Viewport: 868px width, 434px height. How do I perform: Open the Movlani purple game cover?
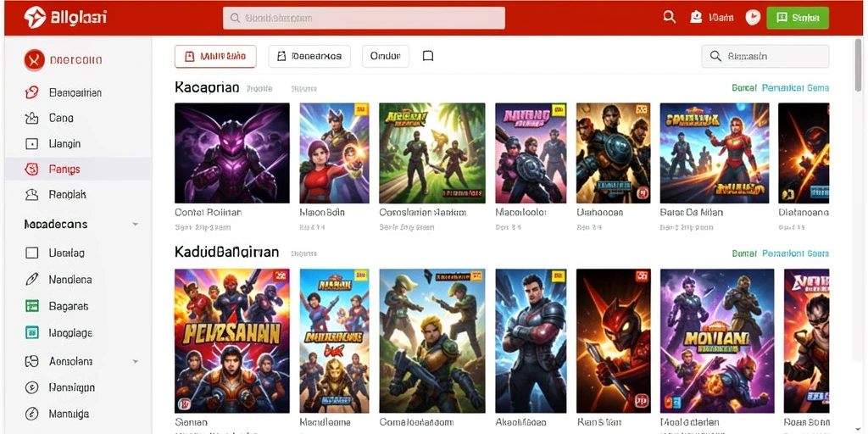[x=717, y=341]
